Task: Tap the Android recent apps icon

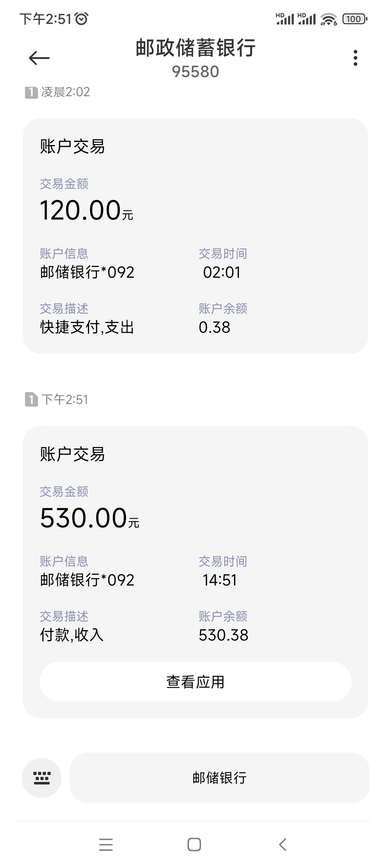Action: (x=106, y=844)
